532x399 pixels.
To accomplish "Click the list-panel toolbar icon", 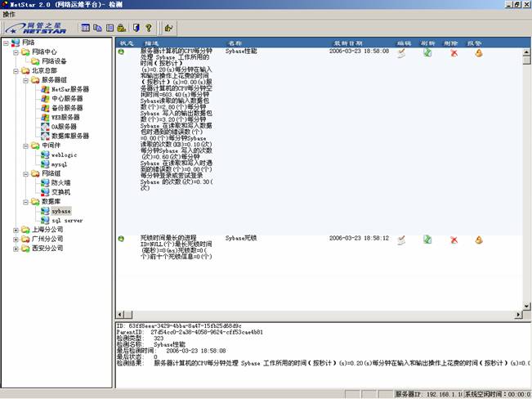I will tap(110, 28).
